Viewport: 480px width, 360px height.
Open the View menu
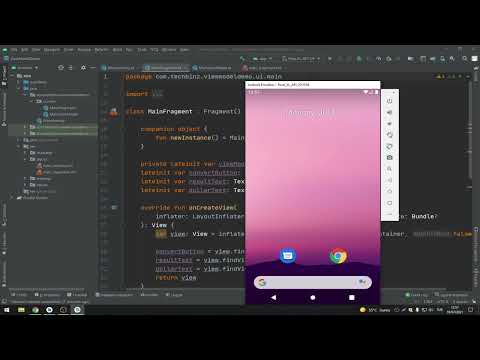[36, 50]
